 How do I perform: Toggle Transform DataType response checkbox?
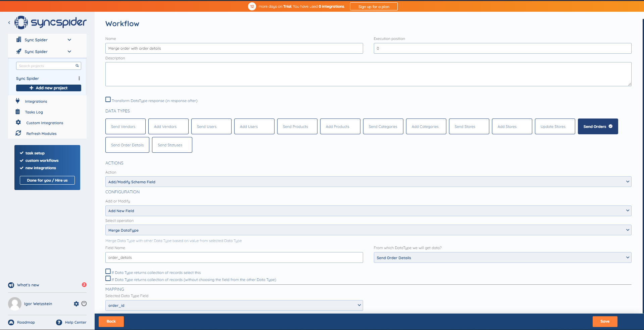click(108, 99)
